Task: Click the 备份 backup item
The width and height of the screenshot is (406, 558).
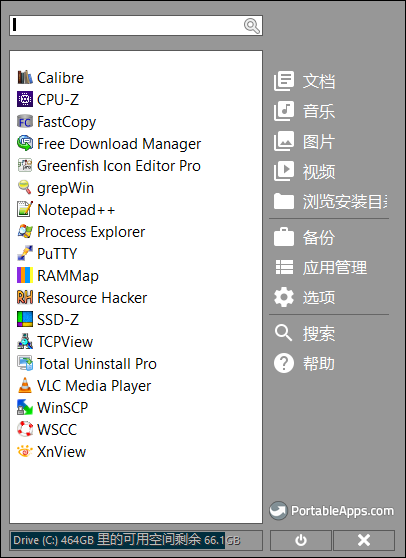Action: [305, 237]
